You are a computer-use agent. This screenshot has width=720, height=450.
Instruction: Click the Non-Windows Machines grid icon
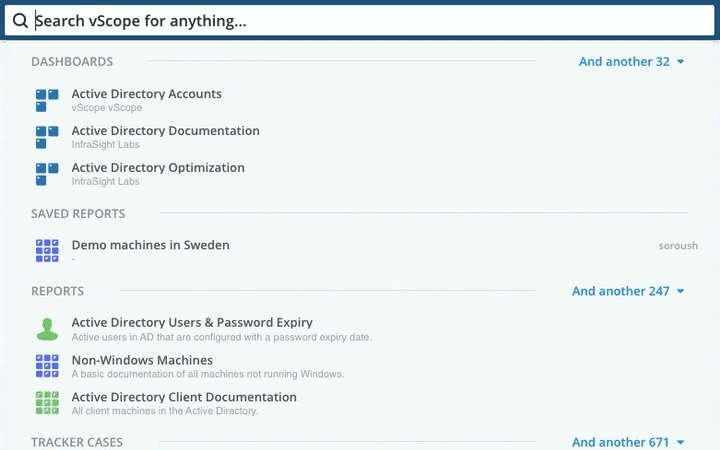[47, 366]
